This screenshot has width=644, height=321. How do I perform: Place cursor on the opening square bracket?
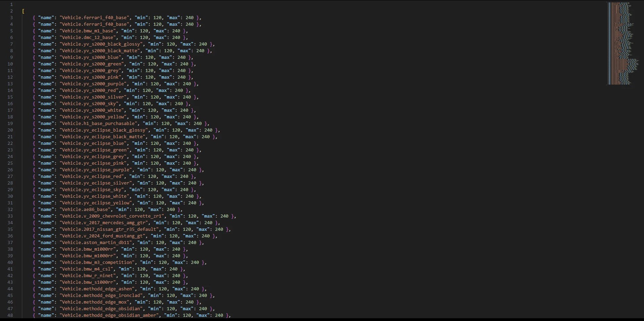(x=23, y=11)
